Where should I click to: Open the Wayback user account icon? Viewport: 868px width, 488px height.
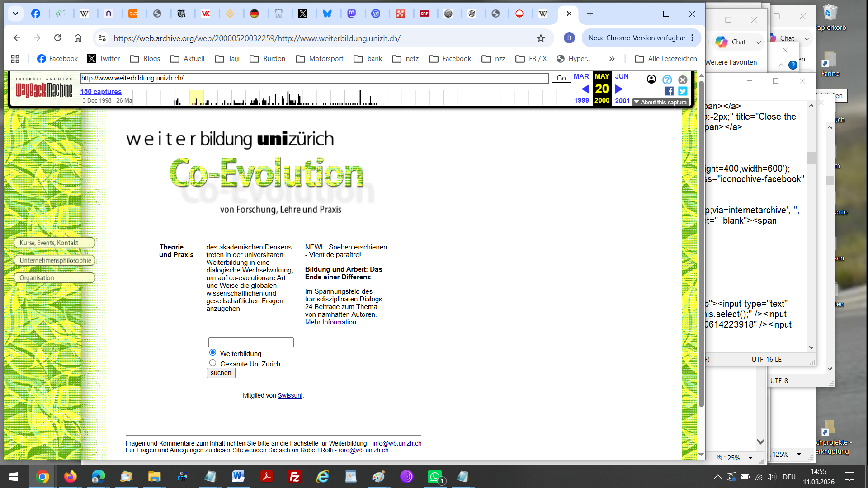click(651, 80)
